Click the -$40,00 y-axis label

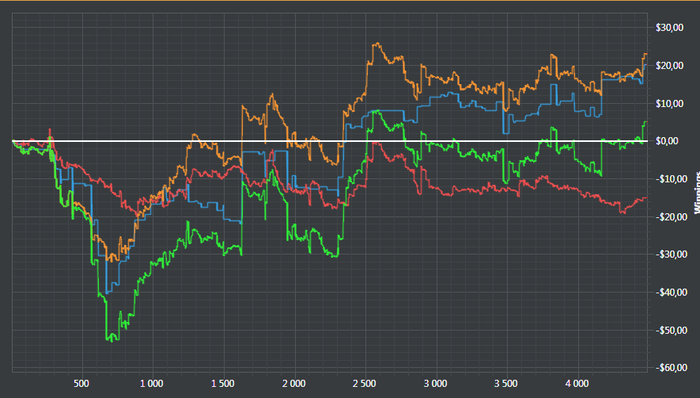click(671, 292)
